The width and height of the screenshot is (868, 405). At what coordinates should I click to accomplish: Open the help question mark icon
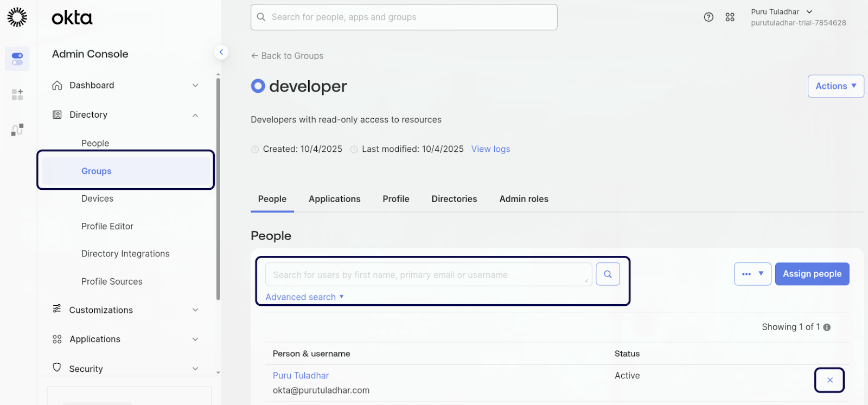point(709,17)
